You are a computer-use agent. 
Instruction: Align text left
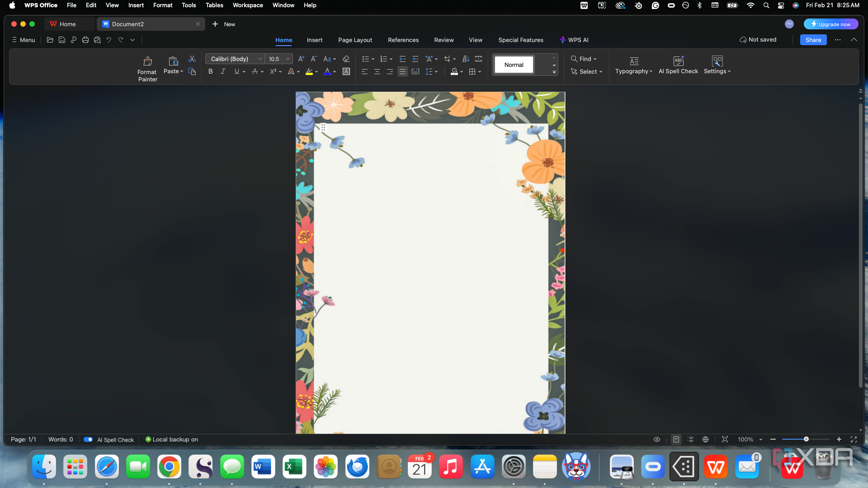364,71
